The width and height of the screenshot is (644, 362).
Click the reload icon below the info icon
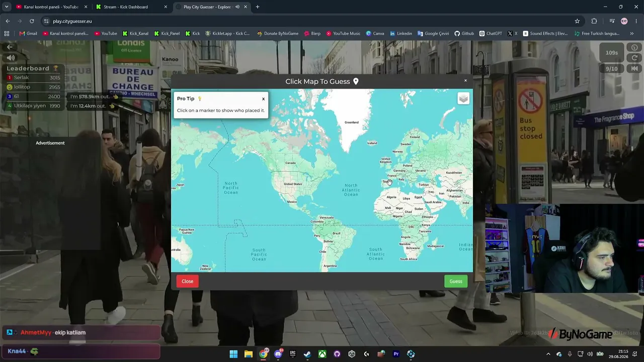(634, 58)
